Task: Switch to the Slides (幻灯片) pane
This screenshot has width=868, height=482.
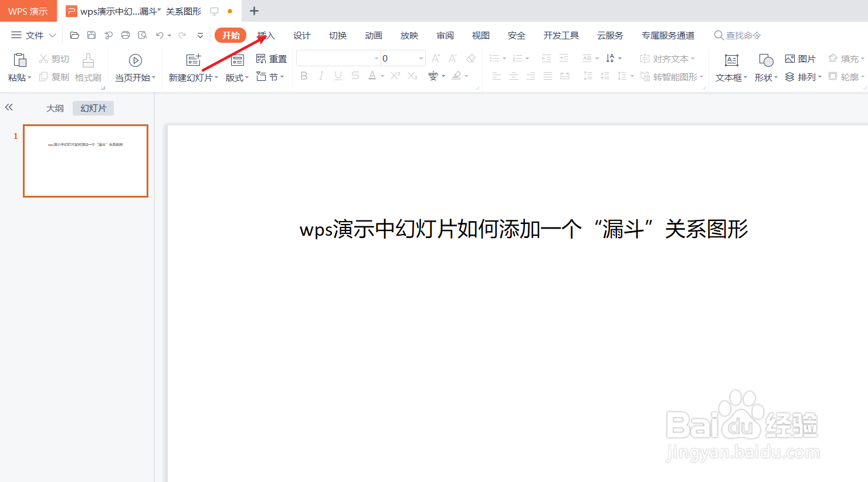Action: [93, 108]
